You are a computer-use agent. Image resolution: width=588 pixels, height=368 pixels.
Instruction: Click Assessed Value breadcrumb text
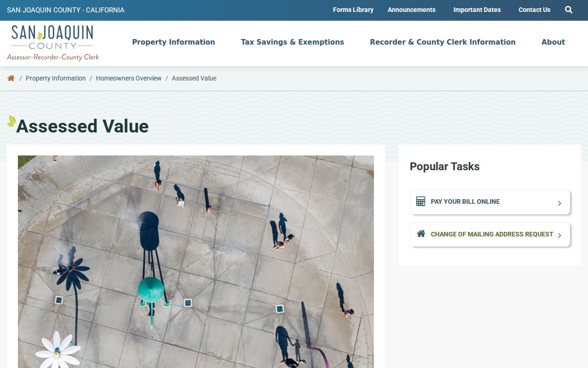coord(194,78)
